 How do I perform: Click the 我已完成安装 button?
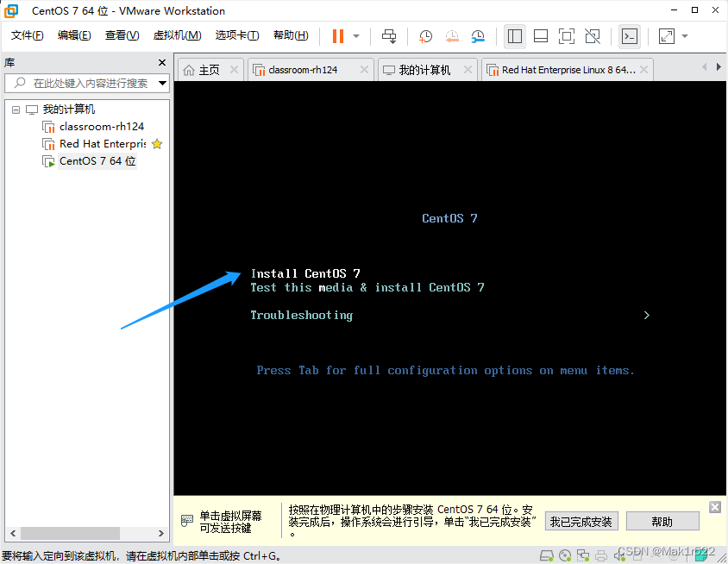[x=581, y=521]
